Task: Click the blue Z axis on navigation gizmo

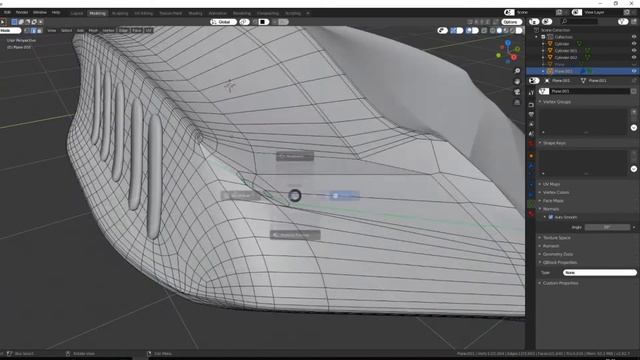Action: coord(508,42)
